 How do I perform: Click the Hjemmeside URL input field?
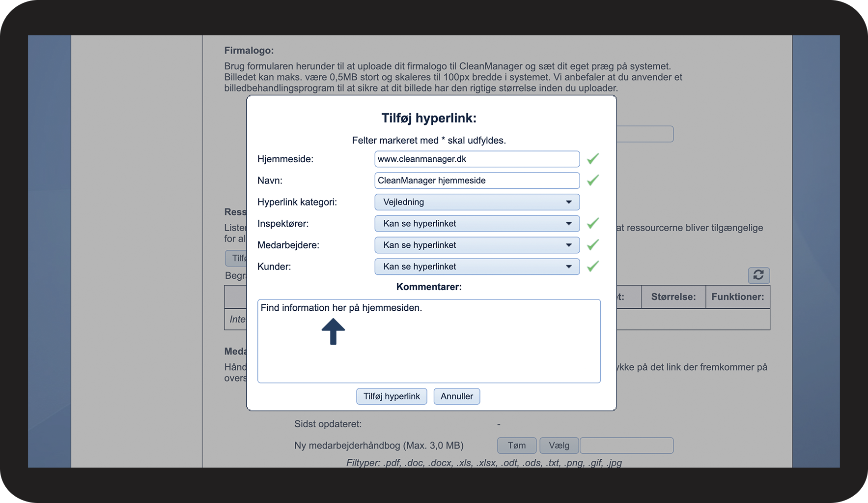(477, 159)
